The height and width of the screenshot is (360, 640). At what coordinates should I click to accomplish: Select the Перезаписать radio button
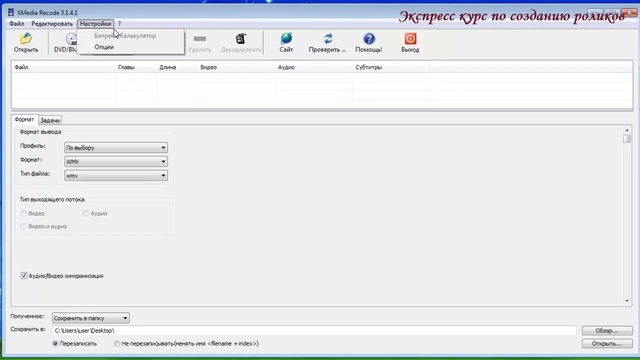55,344
